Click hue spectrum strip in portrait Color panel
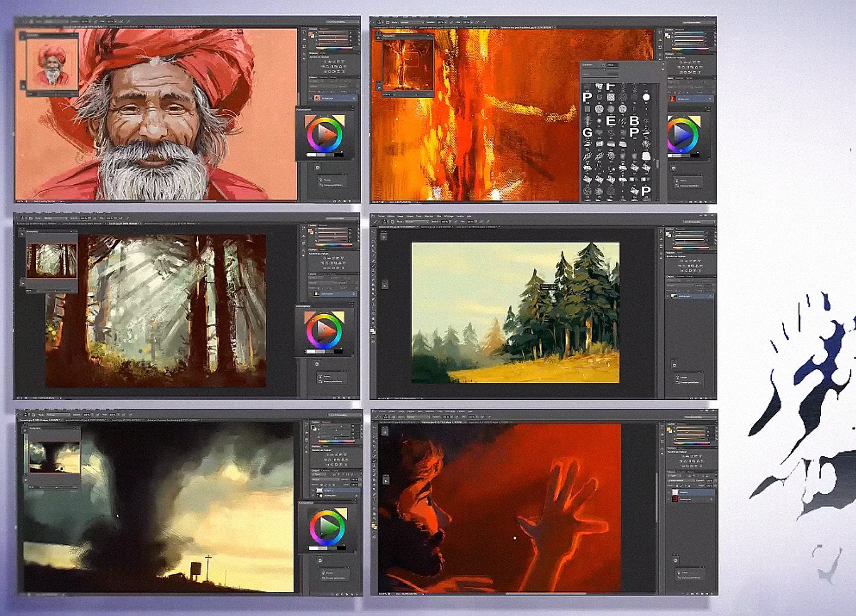The image size is (856, 616). [x=334, y=48]
